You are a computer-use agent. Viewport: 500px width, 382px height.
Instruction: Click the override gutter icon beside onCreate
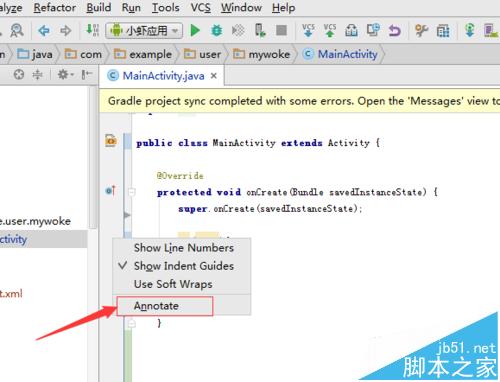110,191
